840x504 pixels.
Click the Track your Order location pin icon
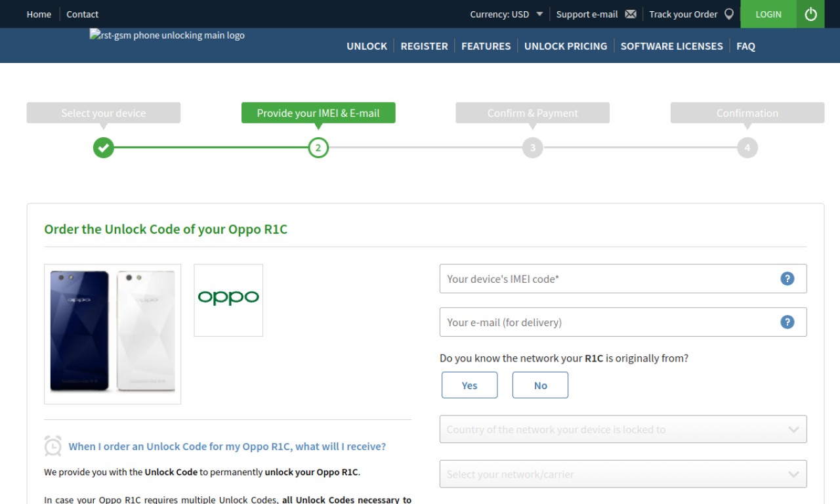[728, 14]
